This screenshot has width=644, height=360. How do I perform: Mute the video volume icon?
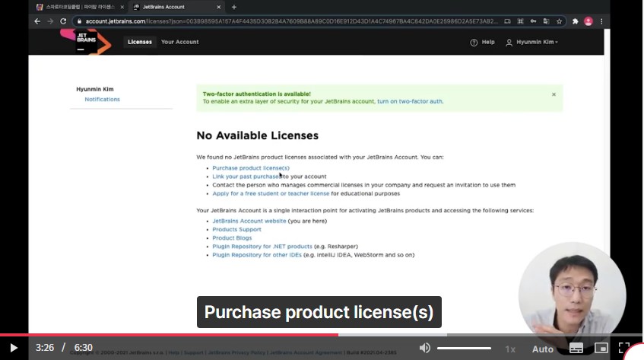425,348
